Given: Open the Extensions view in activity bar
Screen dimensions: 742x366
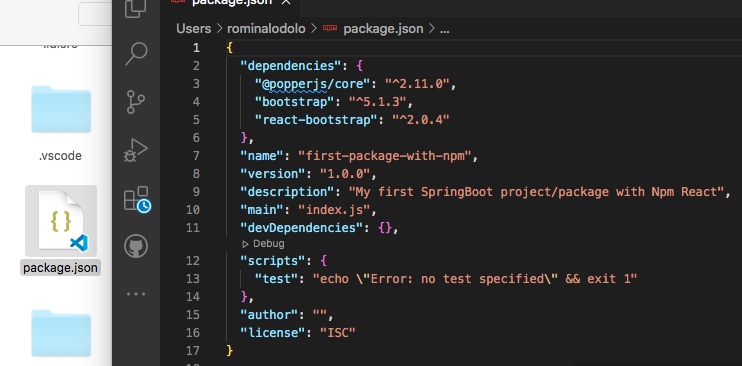Looking at the screenshot, I should (137, 199).
